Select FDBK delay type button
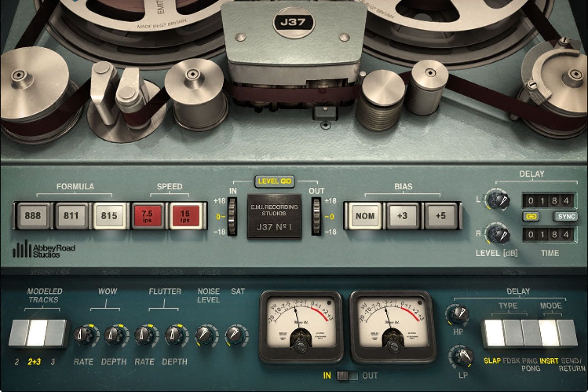This screenshot has width=588, height=392. [x=512, y=333]
